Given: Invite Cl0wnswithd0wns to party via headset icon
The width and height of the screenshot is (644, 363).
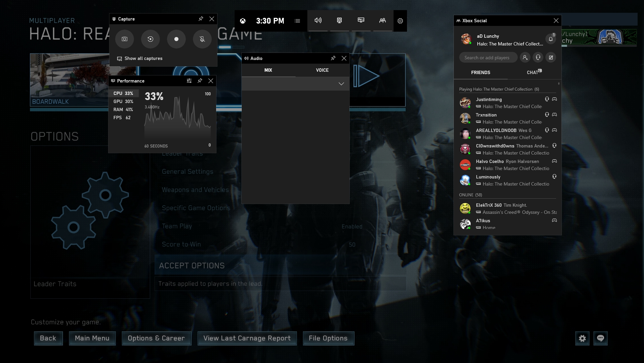Looking at the screenshot, I should coord(554,145).
